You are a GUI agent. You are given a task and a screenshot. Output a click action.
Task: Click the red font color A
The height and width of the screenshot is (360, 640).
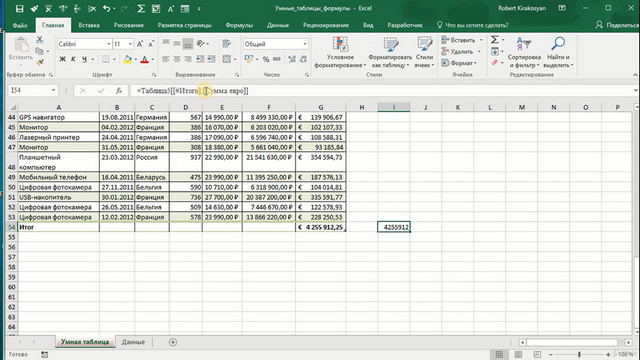pos(144,59)
